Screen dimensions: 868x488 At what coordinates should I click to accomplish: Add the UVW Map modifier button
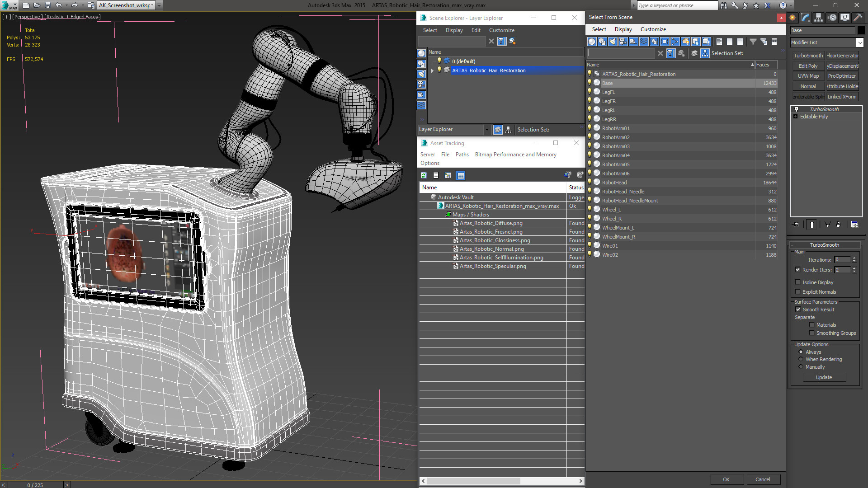coord(808,76)
